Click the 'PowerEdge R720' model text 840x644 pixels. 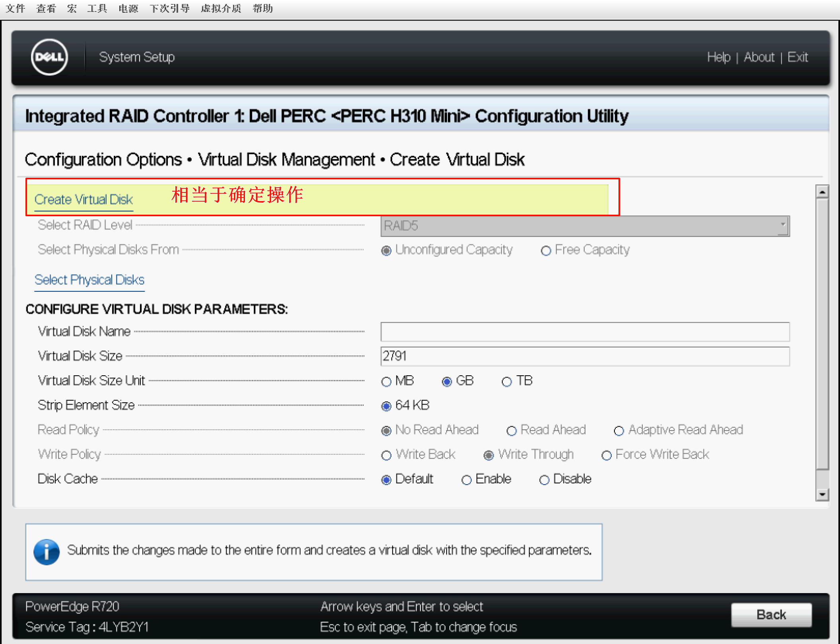tap(72, 607)
